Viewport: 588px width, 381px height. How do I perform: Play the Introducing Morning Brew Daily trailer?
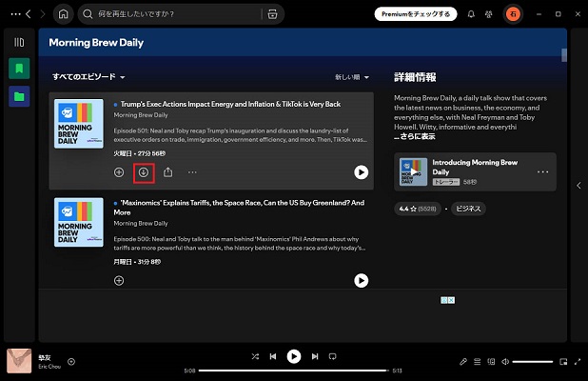[413, 171]
